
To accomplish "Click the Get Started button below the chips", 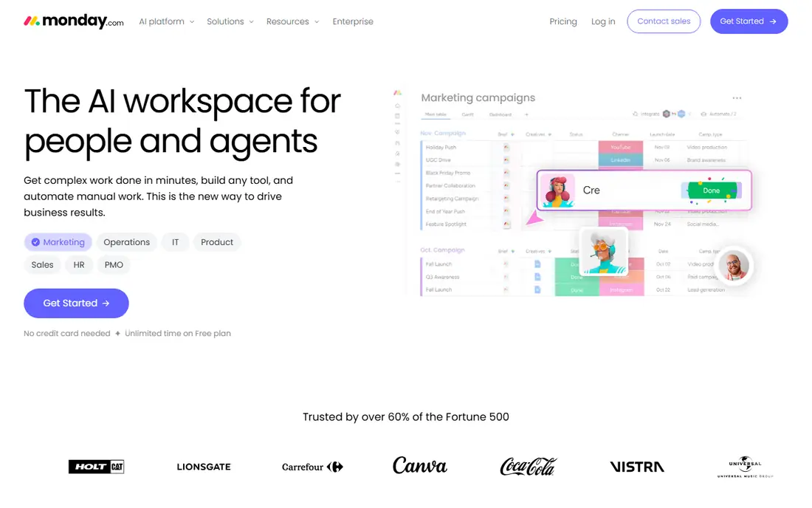I will pos(76,303).
